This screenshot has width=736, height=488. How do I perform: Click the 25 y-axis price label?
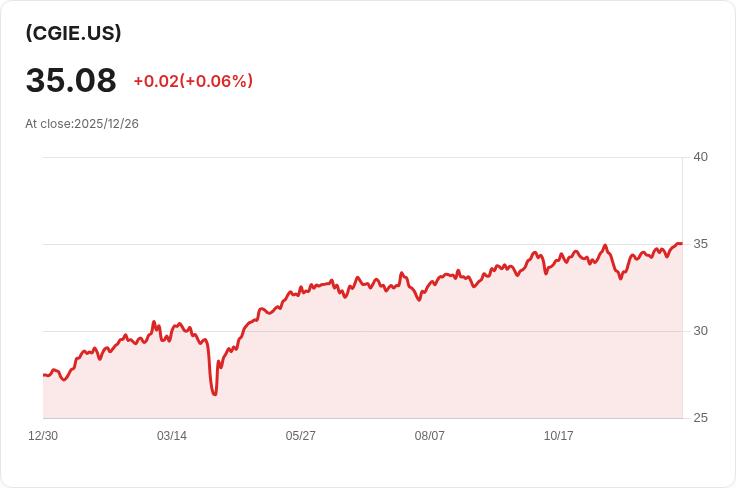coord(700,418)
